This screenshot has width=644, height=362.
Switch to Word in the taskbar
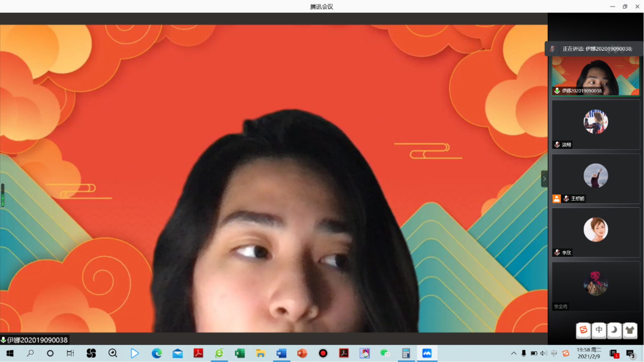(x=281, y=353)
